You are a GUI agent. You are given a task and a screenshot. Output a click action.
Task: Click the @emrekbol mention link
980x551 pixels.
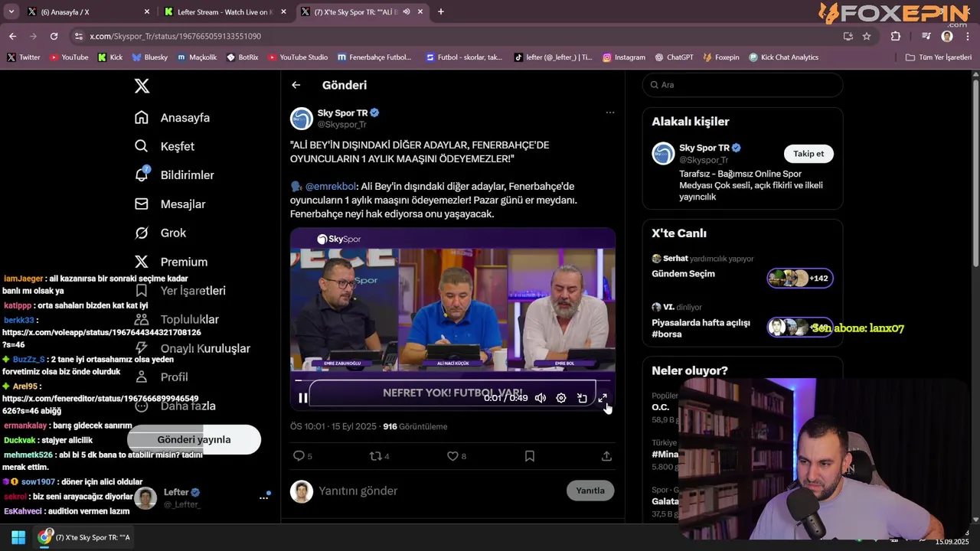coord(331,186)
